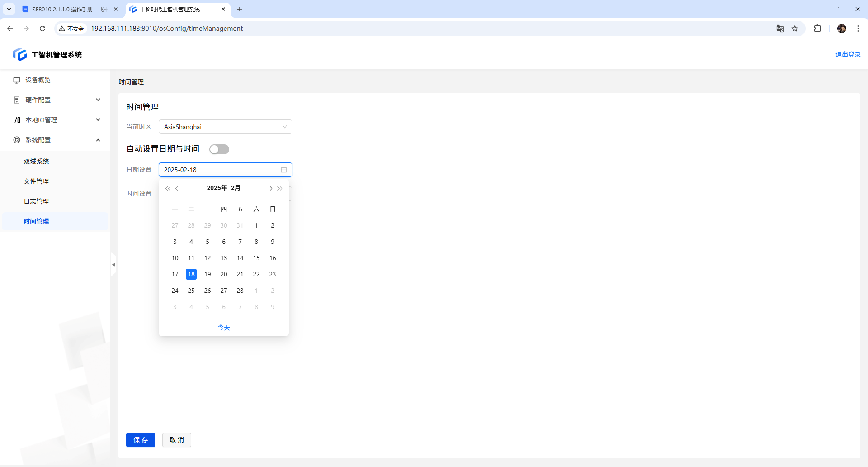Select February 10 in the calendar
This screenshot has width=868, height=467.
[x=175, y=258]
